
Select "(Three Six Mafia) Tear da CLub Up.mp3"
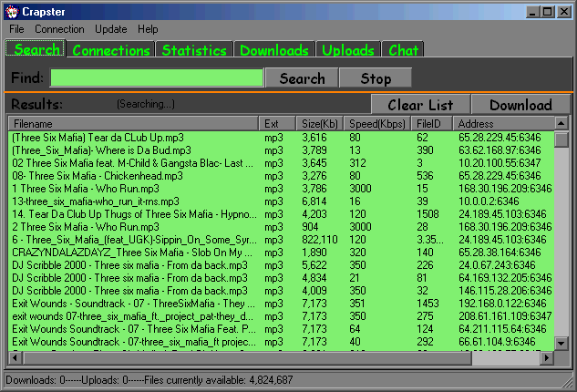(x=281, y=138)
